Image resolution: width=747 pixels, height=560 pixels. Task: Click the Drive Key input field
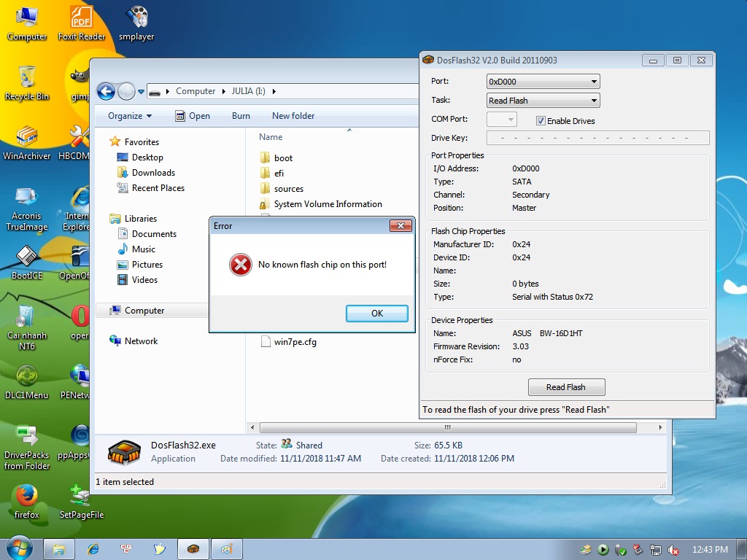coord(597,138)
